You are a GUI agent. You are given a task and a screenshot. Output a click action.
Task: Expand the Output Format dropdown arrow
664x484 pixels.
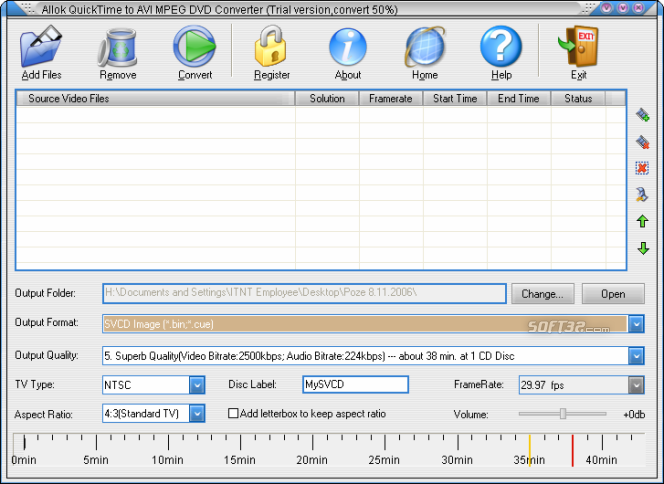tap(636, 324)
